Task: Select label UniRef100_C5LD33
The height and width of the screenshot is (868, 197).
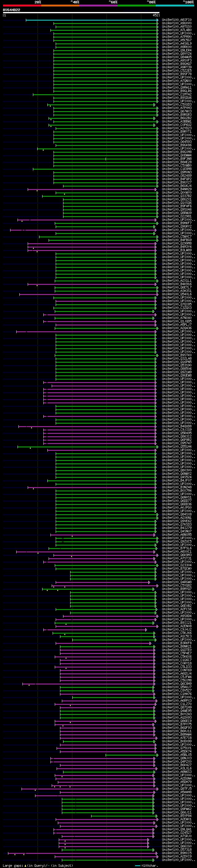Action: (176, 667)
